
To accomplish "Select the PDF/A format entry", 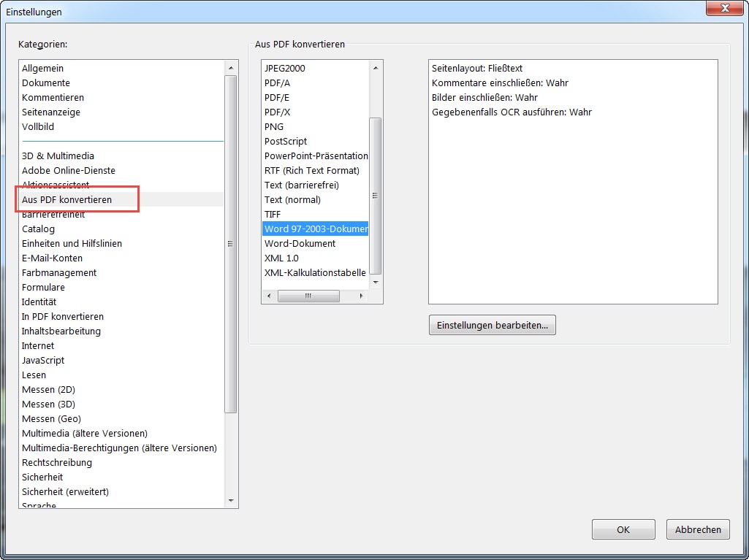I will [x=277, y=83].
